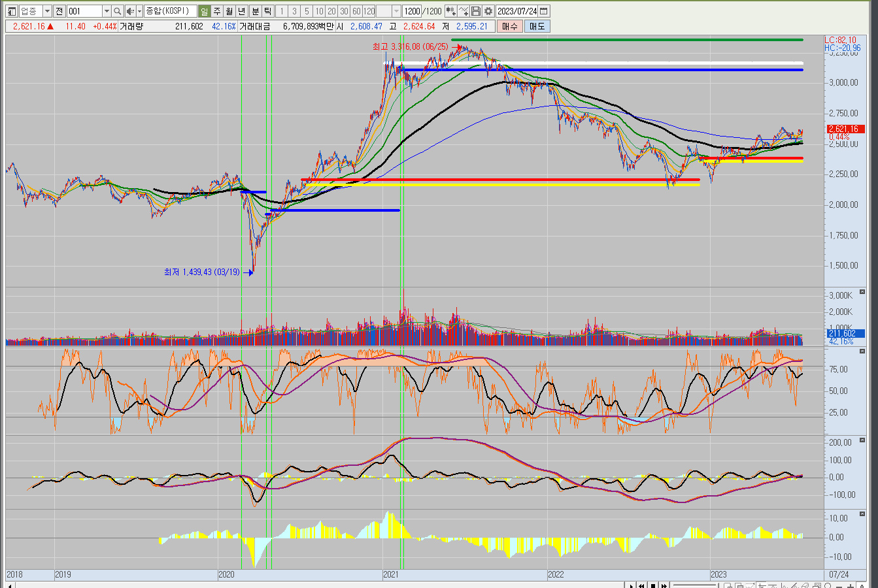Open chart settings gear icon
The width and height of the screenshot is (878, 588).
tap(488, 11)
